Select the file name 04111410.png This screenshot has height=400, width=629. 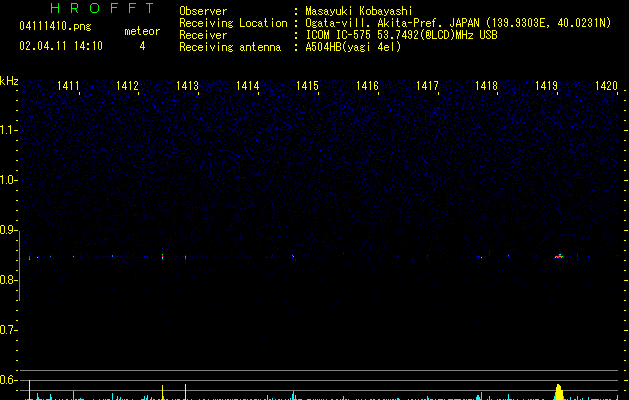(55, 26)
